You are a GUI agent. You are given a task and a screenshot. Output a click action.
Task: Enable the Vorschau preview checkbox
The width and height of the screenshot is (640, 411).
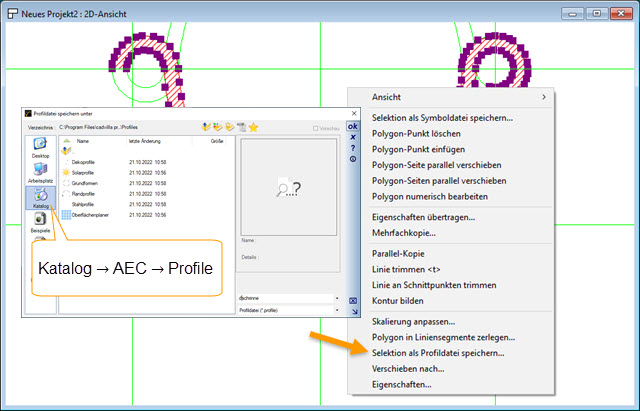pyautogui.click(x=317, y=128)
